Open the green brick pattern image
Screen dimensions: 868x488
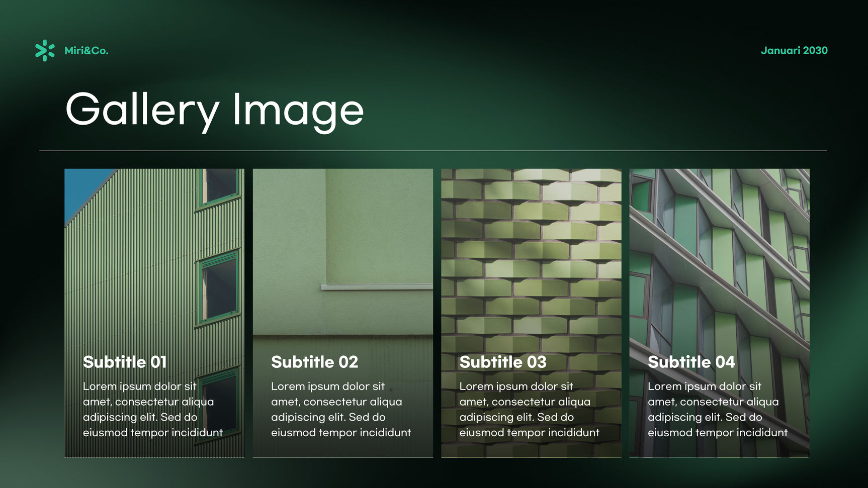click(531, 313)
